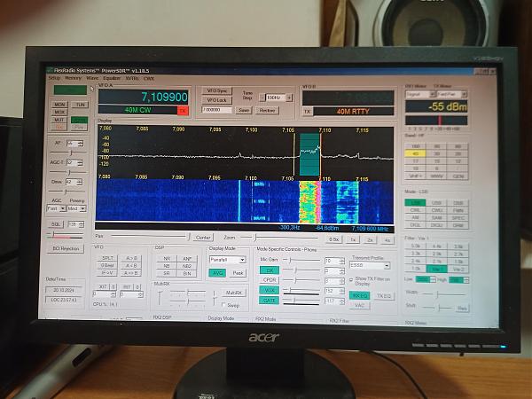Turn on the ANF notch filter

tap(187, 258)
